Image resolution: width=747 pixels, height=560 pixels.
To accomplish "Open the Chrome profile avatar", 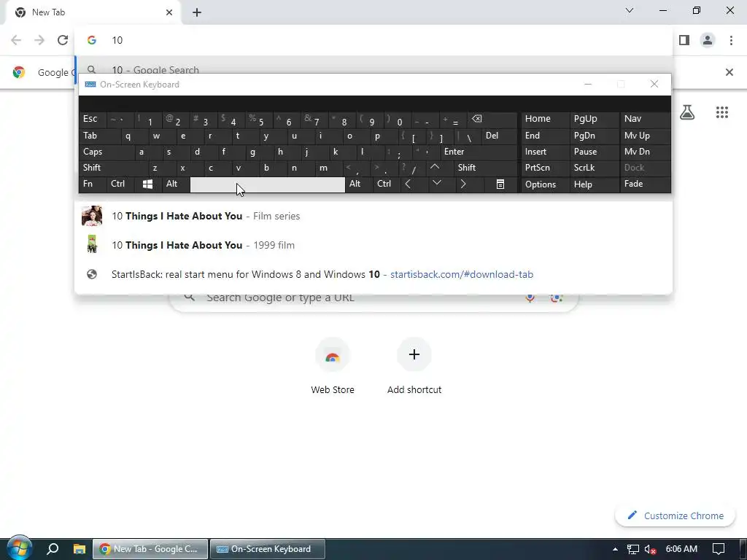I will click(x=708, y=40).
